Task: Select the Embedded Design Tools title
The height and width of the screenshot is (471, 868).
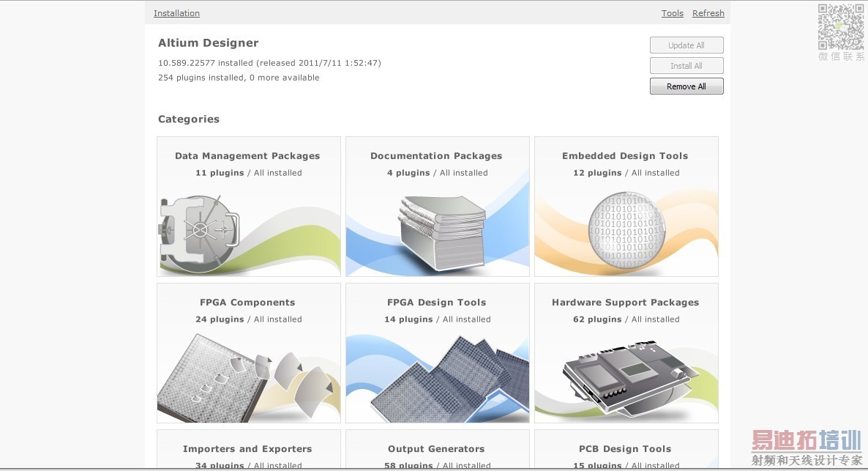Action: click(625, 156)
